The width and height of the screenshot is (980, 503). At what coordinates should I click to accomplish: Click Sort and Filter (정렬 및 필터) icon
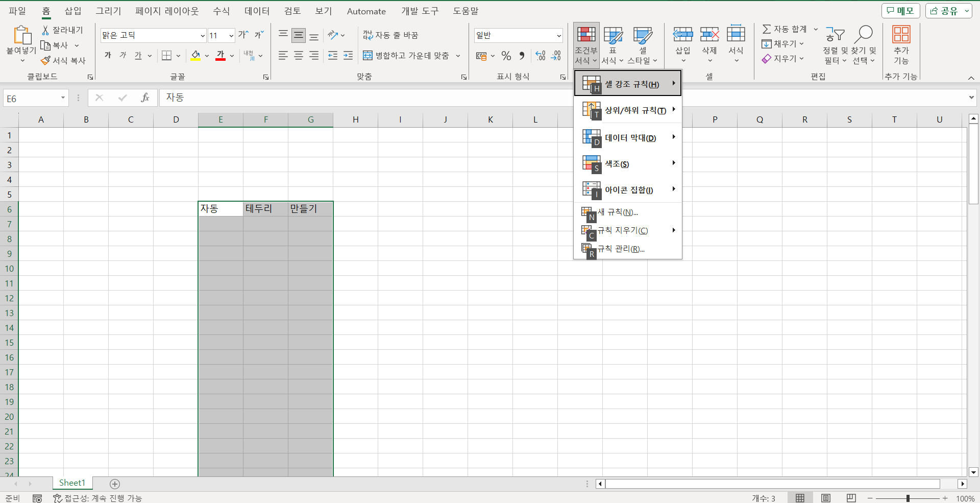[835, 34]
